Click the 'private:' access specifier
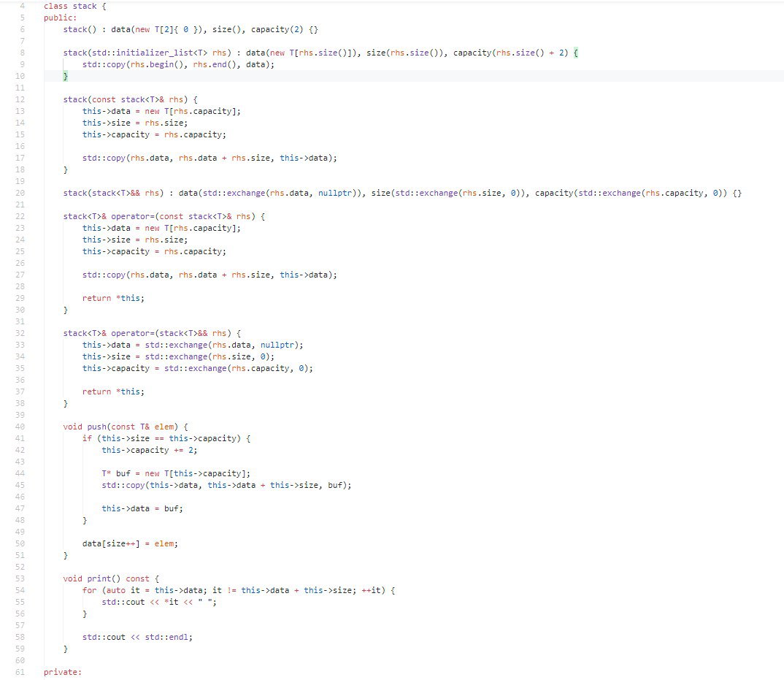This screenshot has height=680, width=784. coord(63,672)
